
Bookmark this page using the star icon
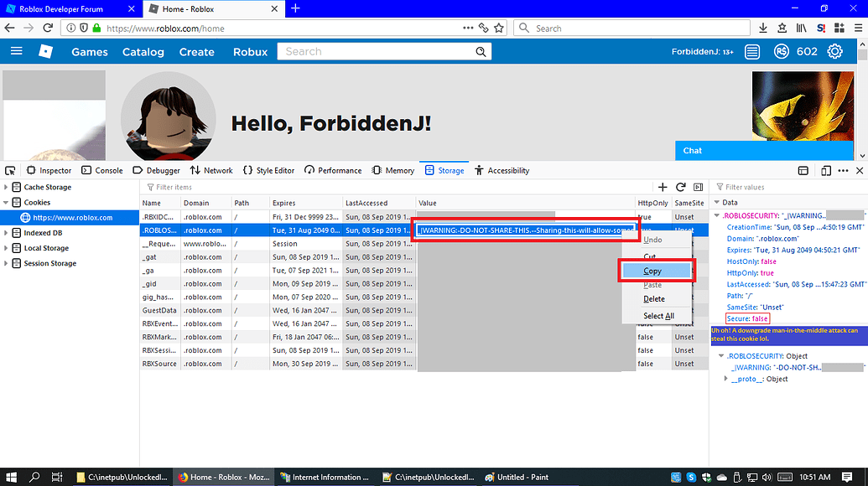tap(498, 28)
